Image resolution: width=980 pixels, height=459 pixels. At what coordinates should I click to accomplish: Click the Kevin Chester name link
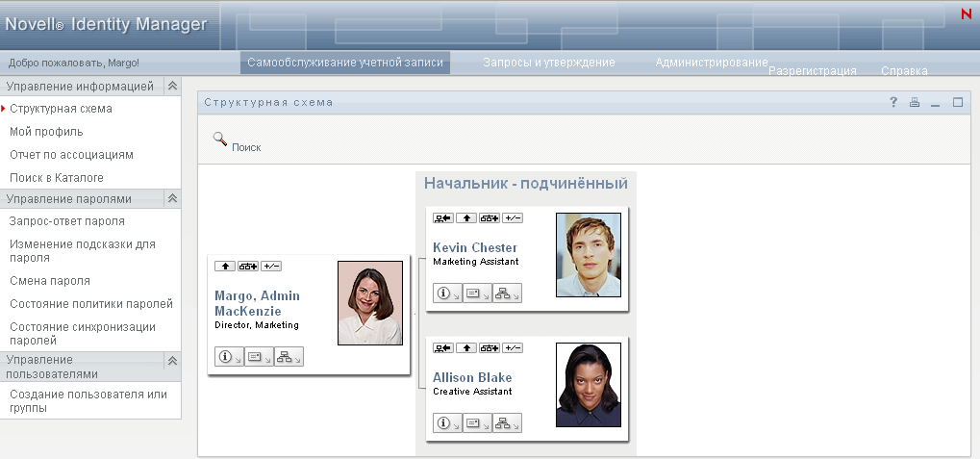pyautogui.click(x=475, y=247)
